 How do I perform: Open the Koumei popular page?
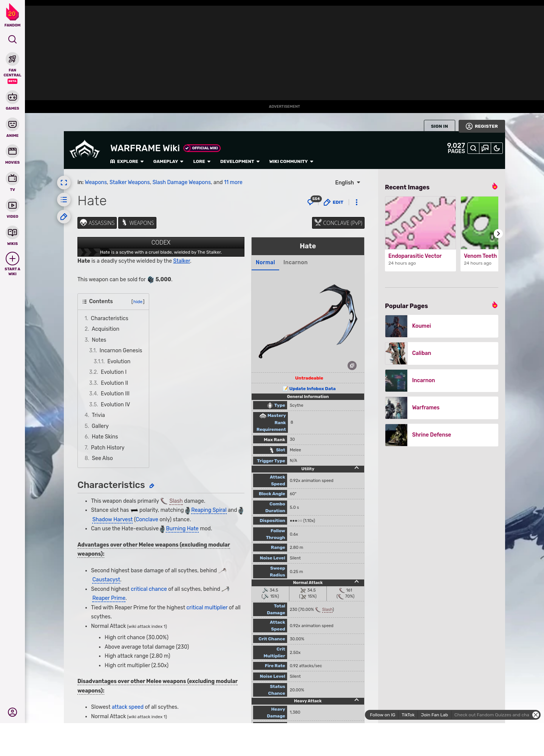pyautogui.click(x=442, y=326)
